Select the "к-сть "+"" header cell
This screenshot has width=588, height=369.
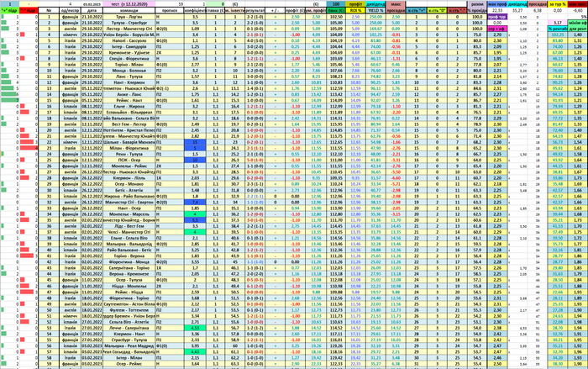pyautogui.click(x=417, y=11)
